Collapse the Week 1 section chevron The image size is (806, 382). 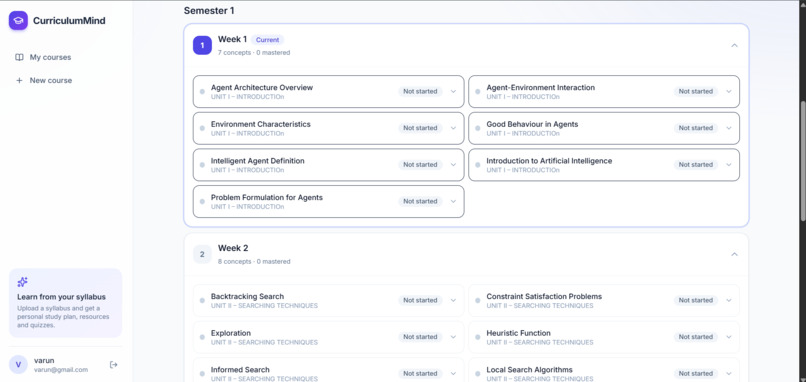[x=734, y=45]
